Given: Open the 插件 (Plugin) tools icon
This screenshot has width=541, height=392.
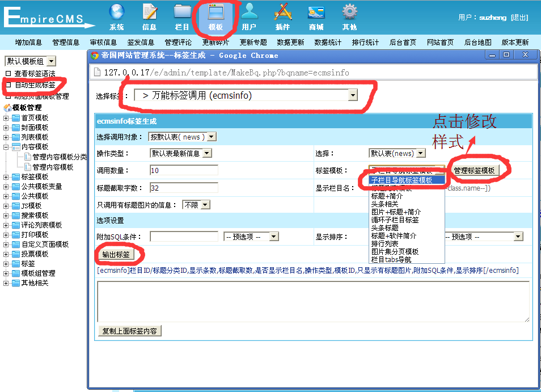Looking at the screenshot, I should pyautogui.click(x=283, y=12).
